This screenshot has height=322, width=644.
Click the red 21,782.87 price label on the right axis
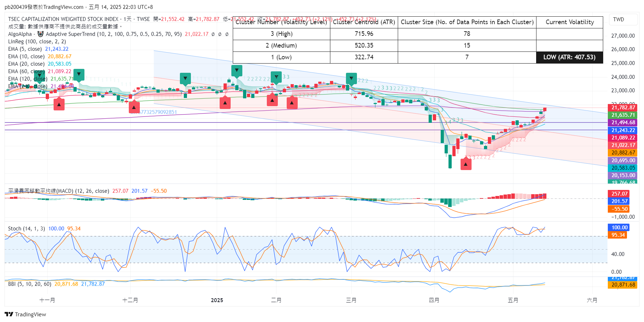click(x=623, y=108)
